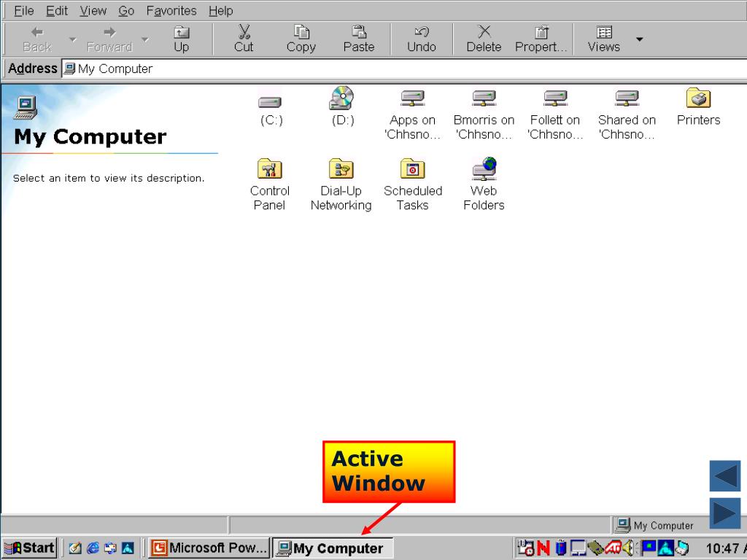
Task: Click the My Computer taskbar button
Action: 333,548
